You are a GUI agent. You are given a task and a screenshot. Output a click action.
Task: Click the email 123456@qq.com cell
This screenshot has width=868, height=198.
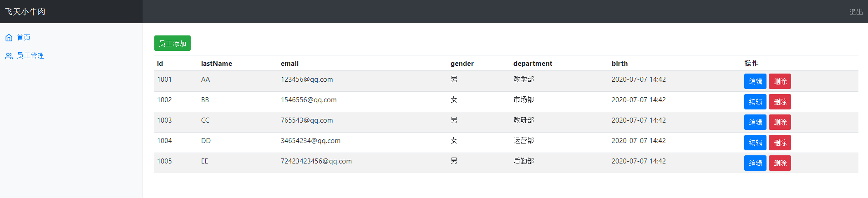click(307, 79)
